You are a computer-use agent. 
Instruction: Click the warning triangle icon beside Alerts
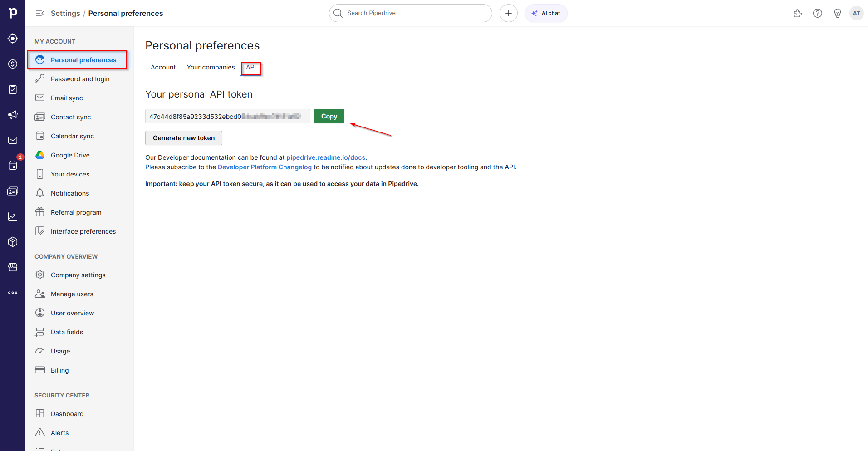coord(40,432)
